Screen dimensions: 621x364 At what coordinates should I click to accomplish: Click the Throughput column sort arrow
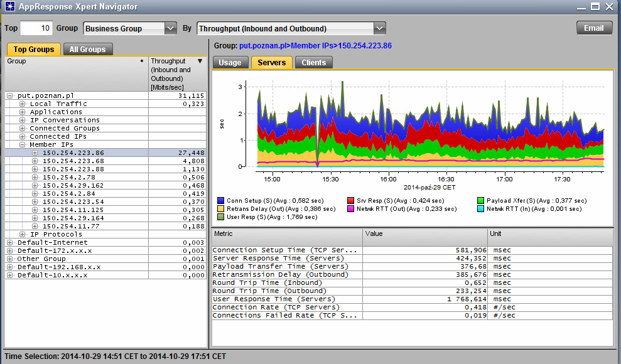coord(200,61)
